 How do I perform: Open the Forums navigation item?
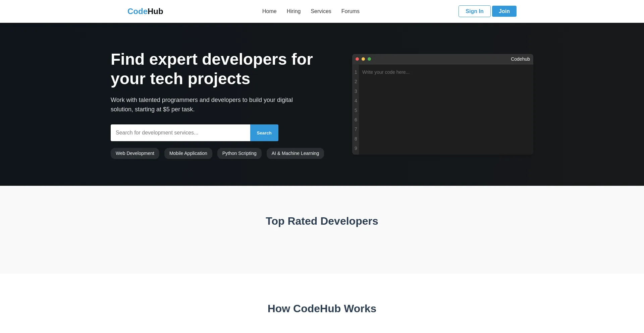350,11
